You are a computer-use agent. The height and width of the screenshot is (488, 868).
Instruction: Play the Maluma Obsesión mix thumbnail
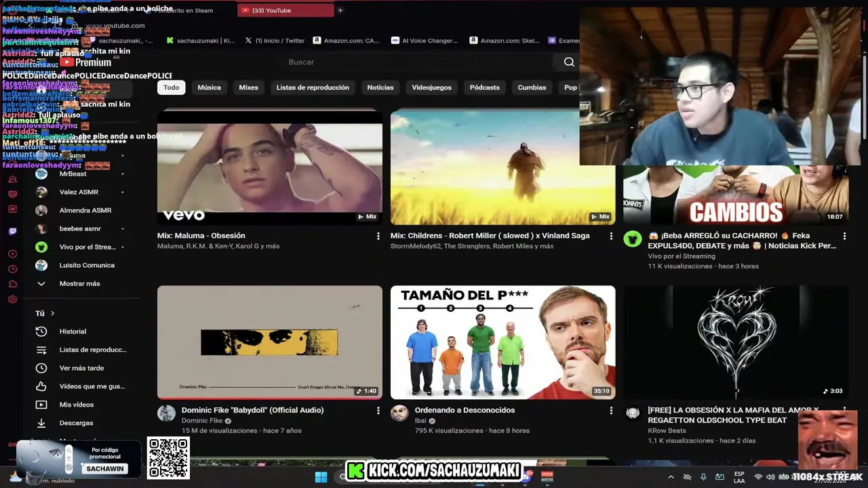(x=270, y=167)
